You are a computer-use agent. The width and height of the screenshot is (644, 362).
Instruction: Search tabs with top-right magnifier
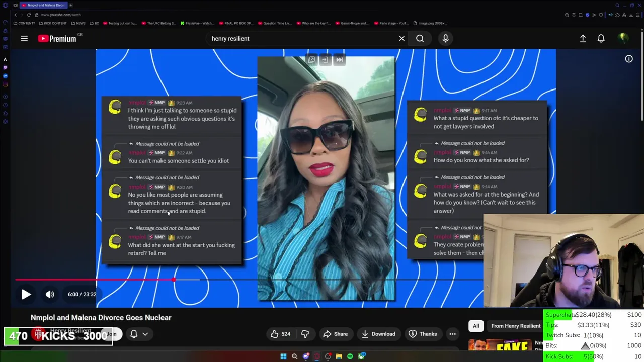point(617,5)
